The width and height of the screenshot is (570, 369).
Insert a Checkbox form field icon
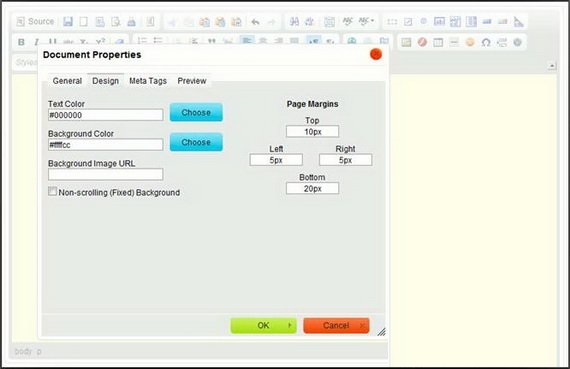click(x=408, y=22)
